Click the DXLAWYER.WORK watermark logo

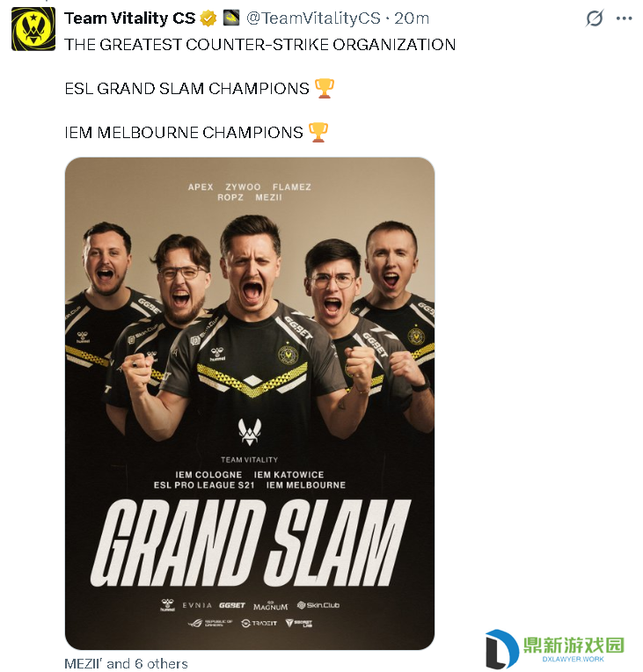tap(555, 647)
